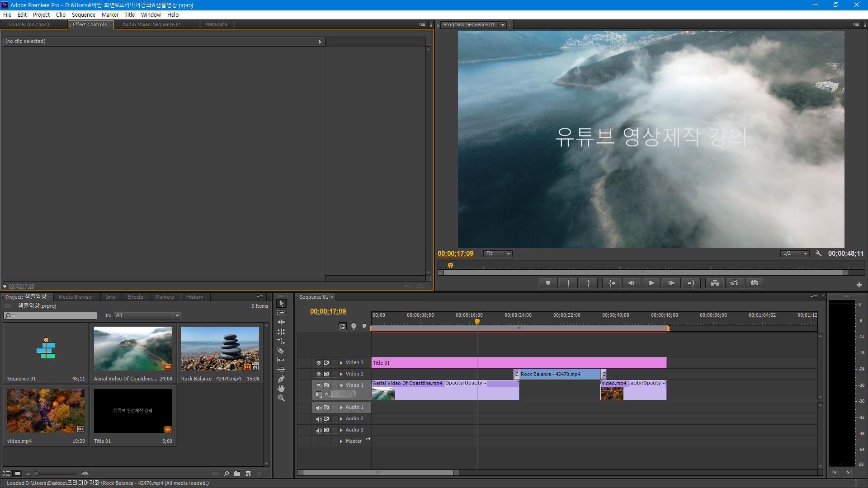
Task: Expand the Audio 1 track
Action: (341, 408)
